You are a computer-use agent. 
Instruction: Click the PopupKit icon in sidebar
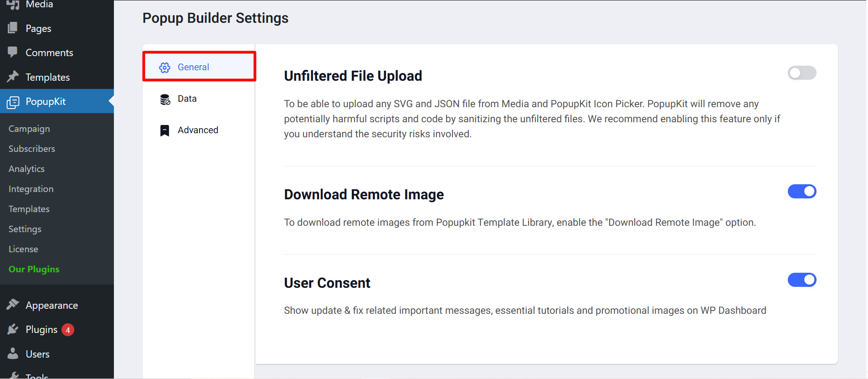[x=13, y=102]
